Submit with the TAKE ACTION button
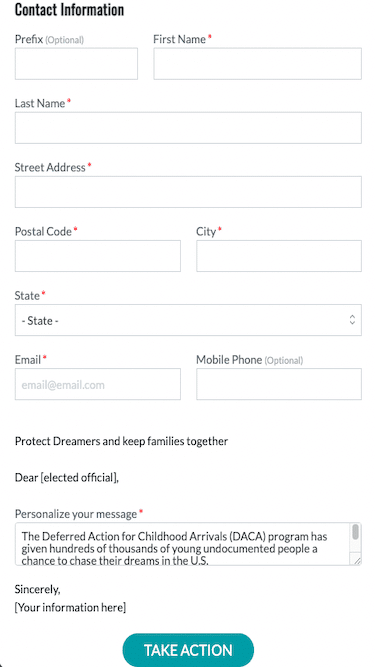 pyautogui.click(x=188, y=650)
